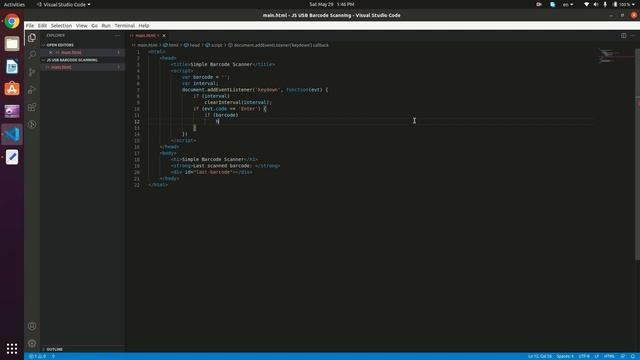The image size is (640, 360).
Task: Open notifications bell in status bar
Action: tap(633, 356)
